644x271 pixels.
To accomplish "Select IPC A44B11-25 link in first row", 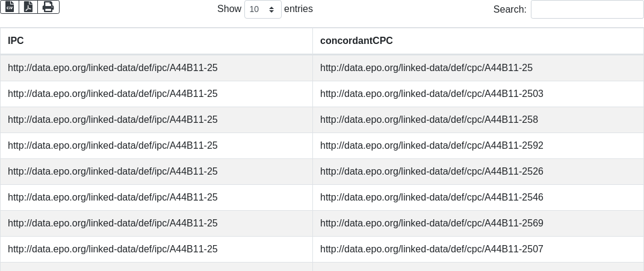I will [113, 68].
